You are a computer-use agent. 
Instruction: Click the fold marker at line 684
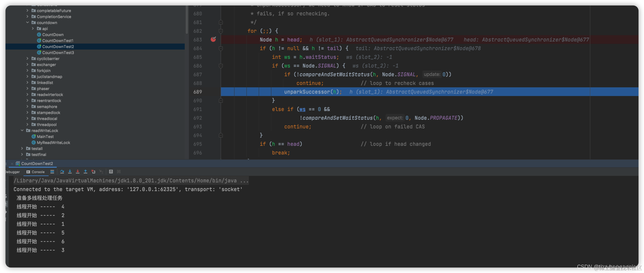tap(221, 48)
